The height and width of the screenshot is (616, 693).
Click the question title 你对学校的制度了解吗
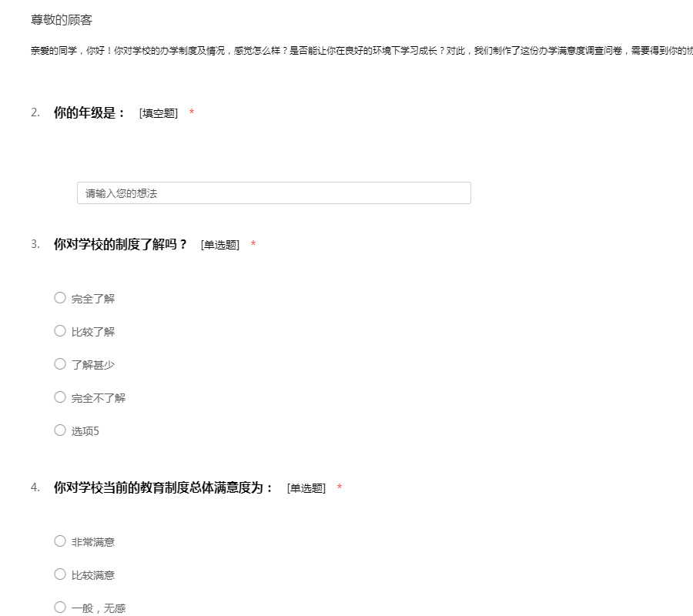click(120, 245)
